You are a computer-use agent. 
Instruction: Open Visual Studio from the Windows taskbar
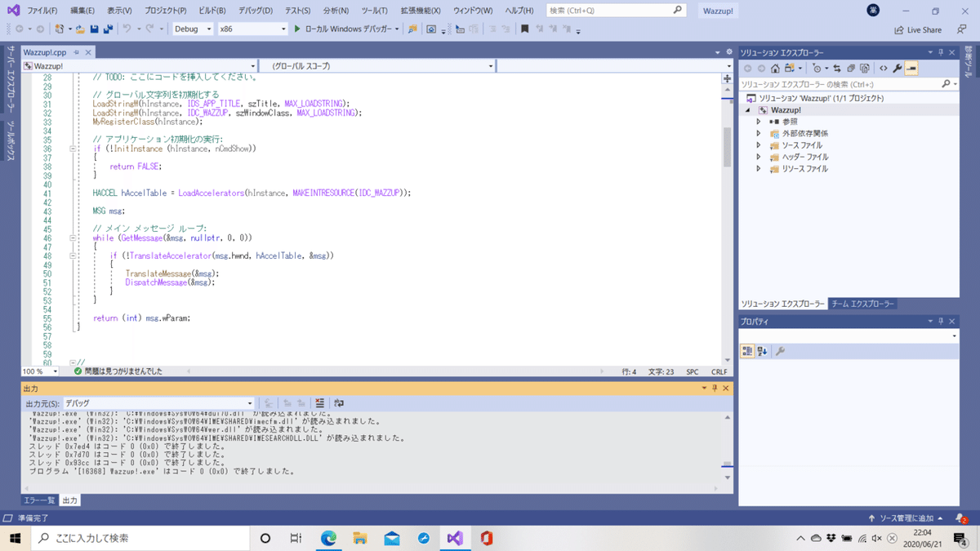455,538
